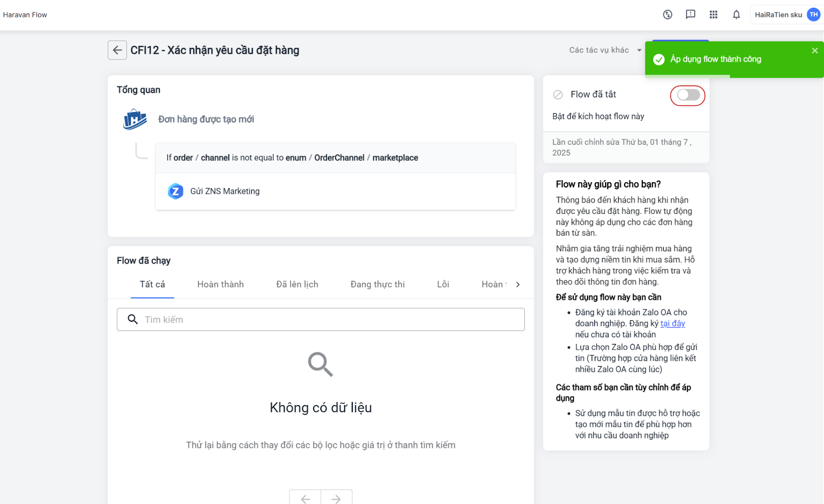The image size is (824, 504).
Task: Select the "Đang thực thi" tab
Action: 377,284
